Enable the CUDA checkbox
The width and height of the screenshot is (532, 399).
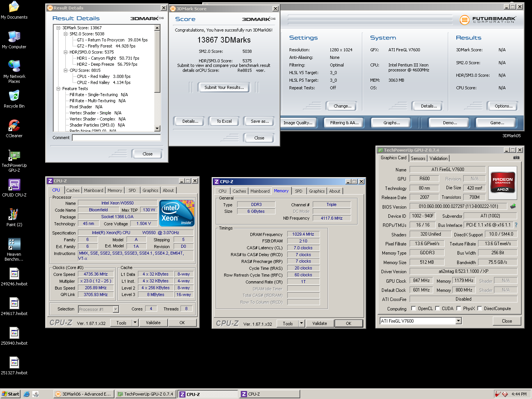click(x=437, y=309)
